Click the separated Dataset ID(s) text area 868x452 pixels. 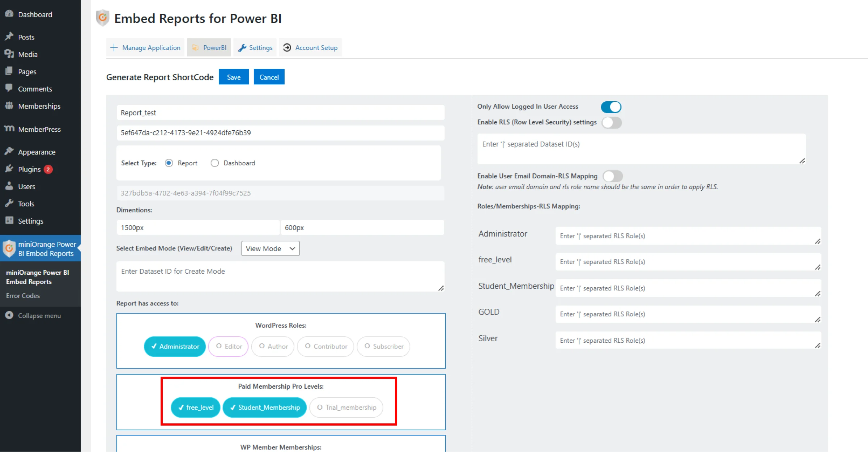pyautogui.click(x=641, y=149)
